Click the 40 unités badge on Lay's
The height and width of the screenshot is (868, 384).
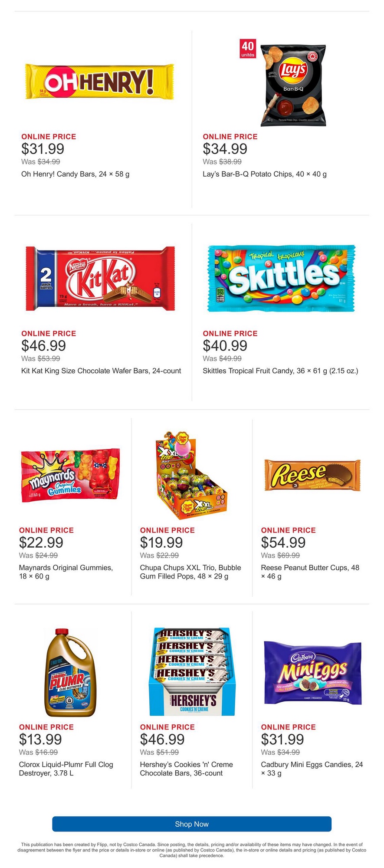[248, 49]
